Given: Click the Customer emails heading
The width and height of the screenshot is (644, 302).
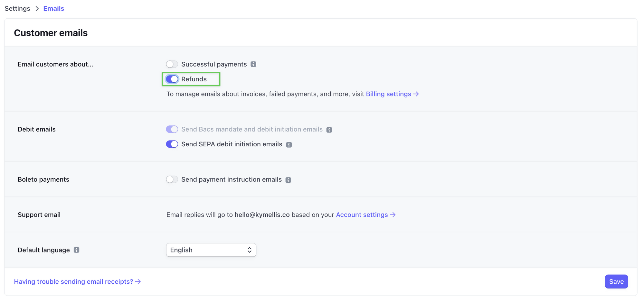Looking at the screenshot, I should (x=51, y=33).
